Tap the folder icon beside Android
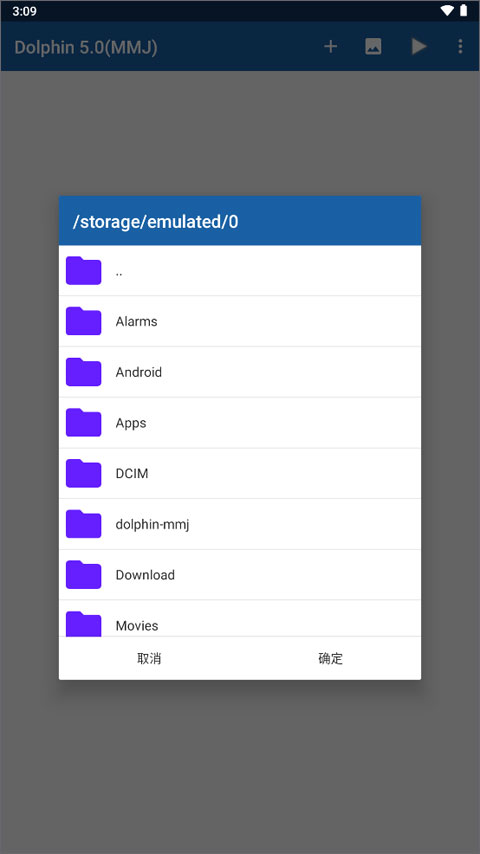Screen dimensions: 480x854 coord(83,371)
